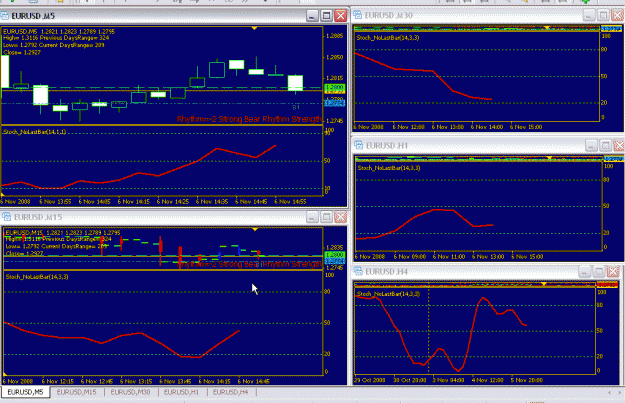Click the EURUSD M5 window title bar text
The width and height of the screenshot is (625, 403).
33,16
